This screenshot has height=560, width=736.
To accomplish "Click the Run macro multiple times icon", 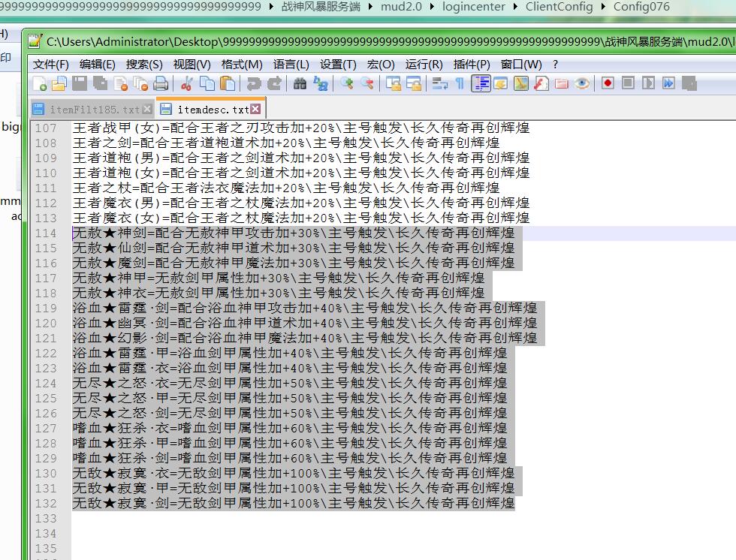I will point(668,83).
